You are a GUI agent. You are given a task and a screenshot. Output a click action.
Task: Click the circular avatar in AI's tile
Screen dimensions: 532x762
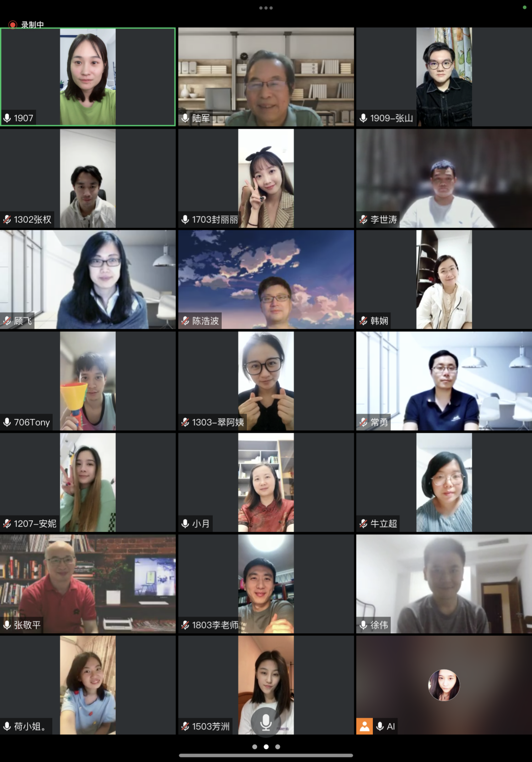(x=444, y=685)
